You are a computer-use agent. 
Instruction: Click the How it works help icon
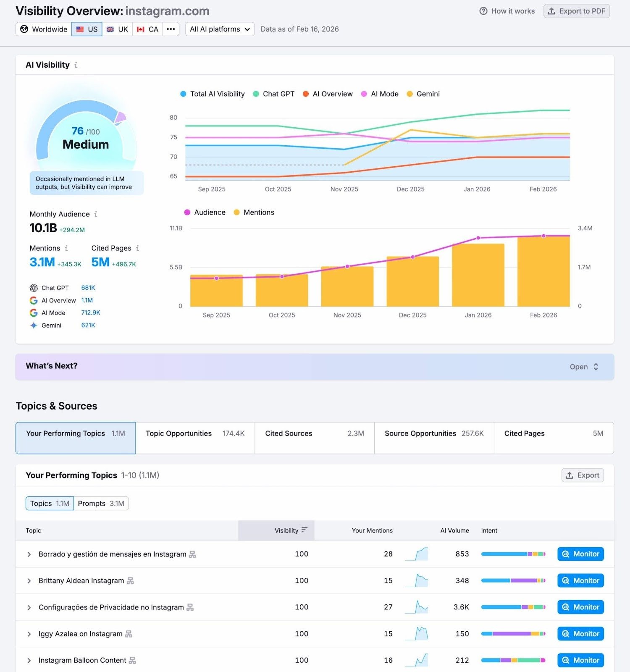(x=483, y=11)
